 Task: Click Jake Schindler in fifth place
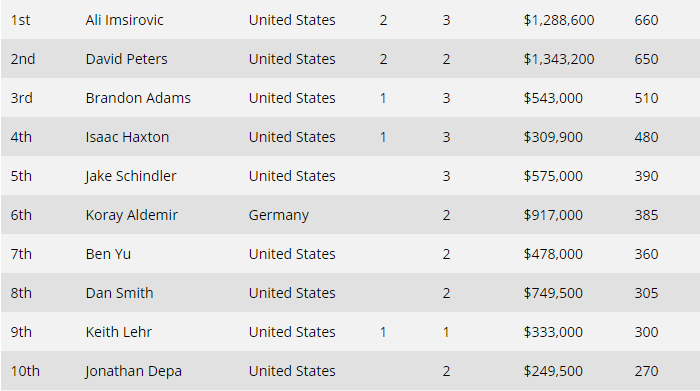click(x=131, y=176)
